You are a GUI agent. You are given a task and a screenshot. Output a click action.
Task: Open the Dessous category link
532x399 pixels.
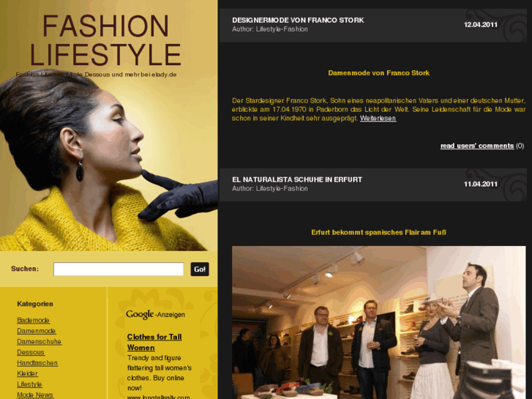[x=31, y=352]
